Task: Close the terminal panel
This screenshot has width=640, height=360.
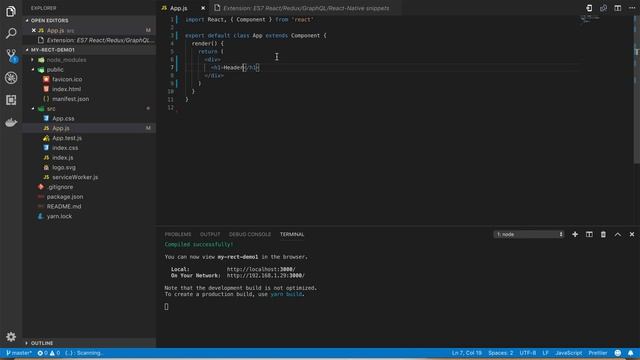Action: point(632,235)
